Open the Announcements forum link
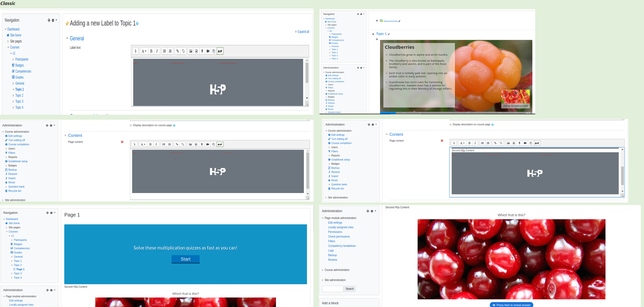This screenshot has height=307, width=644. 391,21
